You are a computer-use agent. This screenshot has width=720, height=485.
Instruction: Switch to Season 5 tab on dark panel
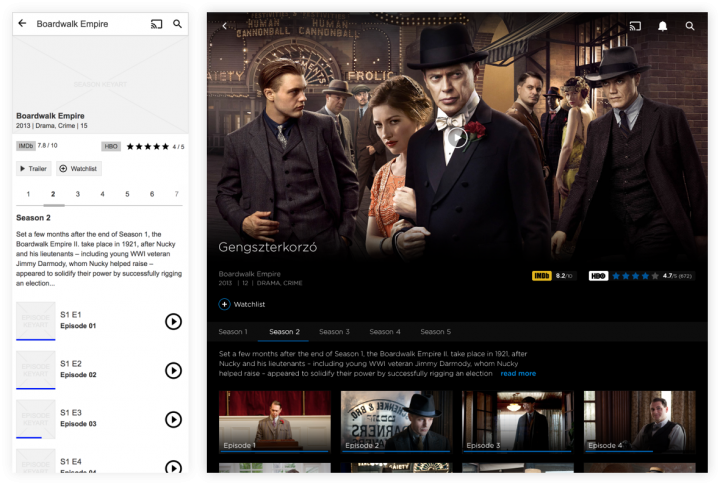click(435, 332)
